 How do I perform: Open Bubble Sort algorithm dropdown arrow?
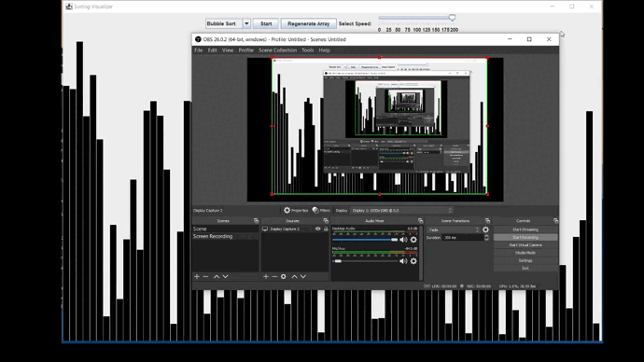(x=246, y=24)
